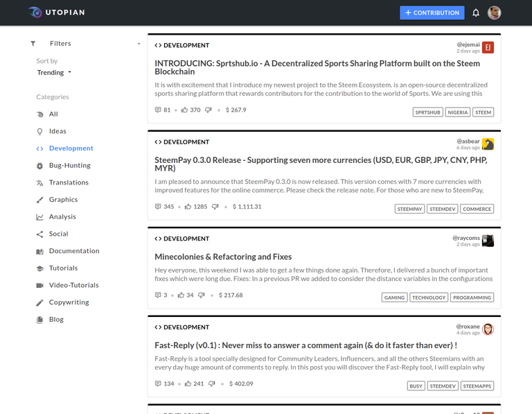
Task: Downvote the Sprtshub.io post
Action: point(208,110)
